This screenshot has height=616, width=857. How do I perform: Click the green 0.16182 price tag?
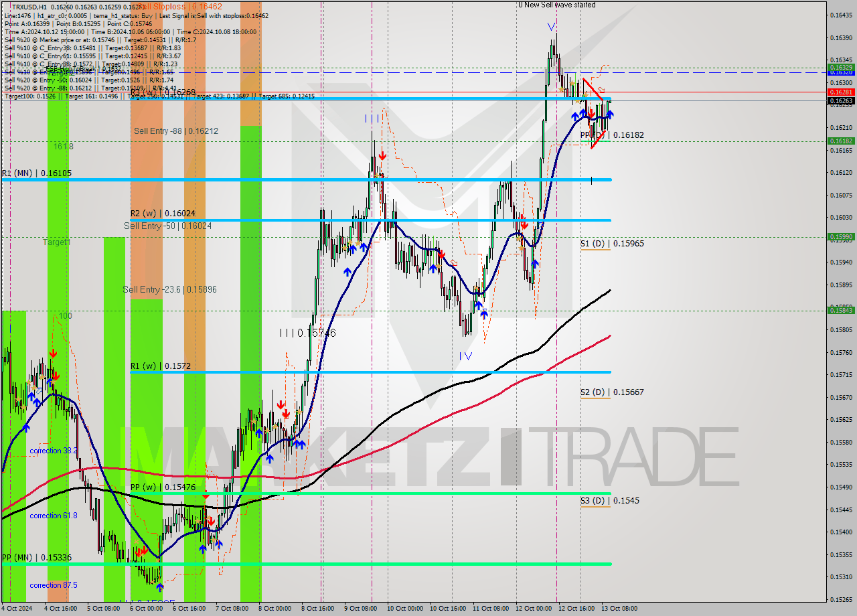coord(840,141)
